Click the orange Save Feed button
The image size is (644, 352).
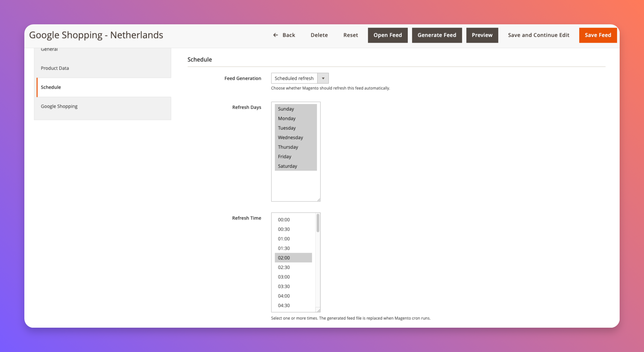(598, 35)
